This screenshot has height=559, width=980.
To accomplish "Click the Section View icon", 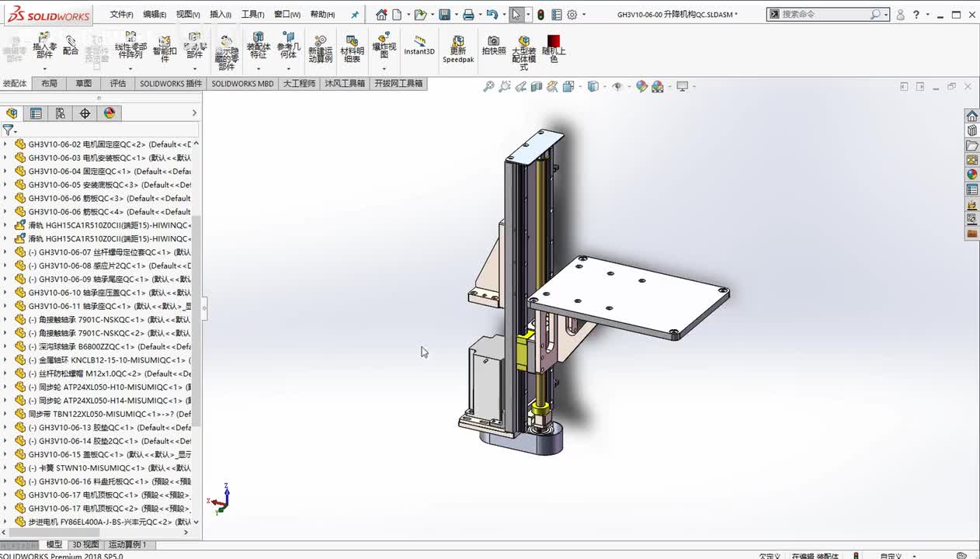I will 537,87.
